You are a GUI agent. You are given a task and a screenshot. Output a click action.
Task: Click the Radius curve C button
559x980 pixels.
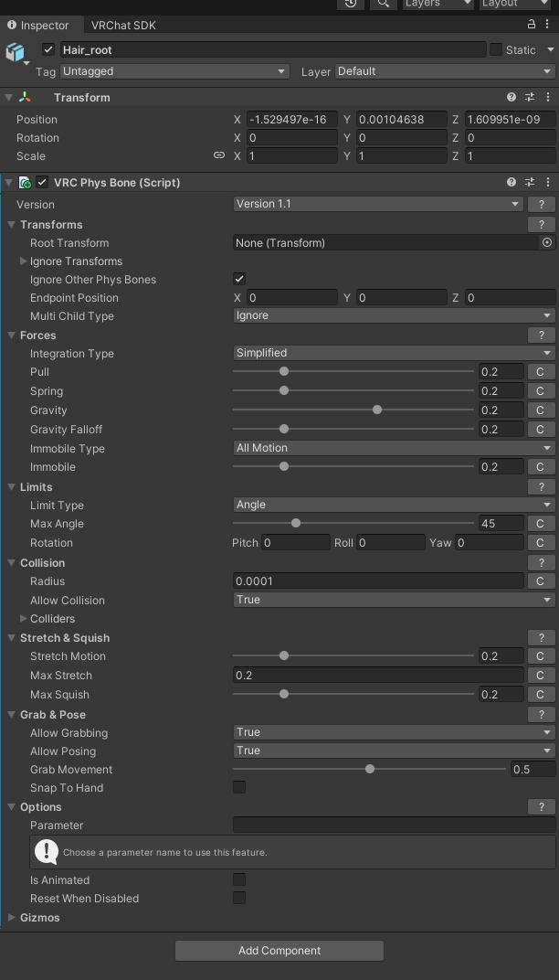coord(541,581)
